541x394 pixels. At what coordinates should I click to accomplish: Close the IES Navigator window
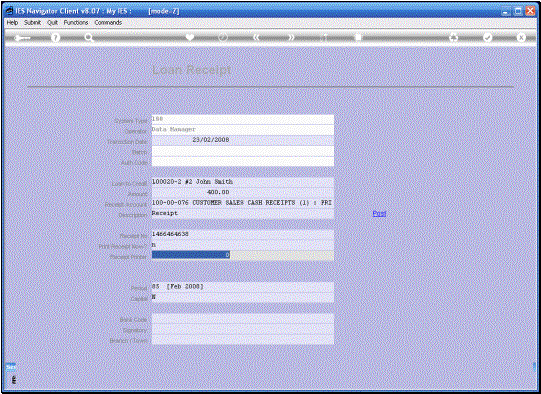pos(530,11)
